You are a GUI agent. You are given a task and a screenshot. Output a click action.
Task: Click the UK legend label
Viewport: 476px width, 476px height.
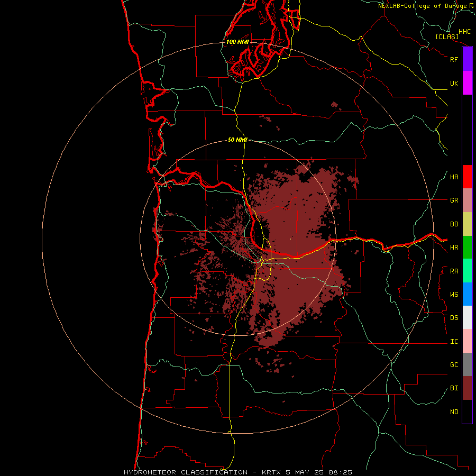click(454, 83)
